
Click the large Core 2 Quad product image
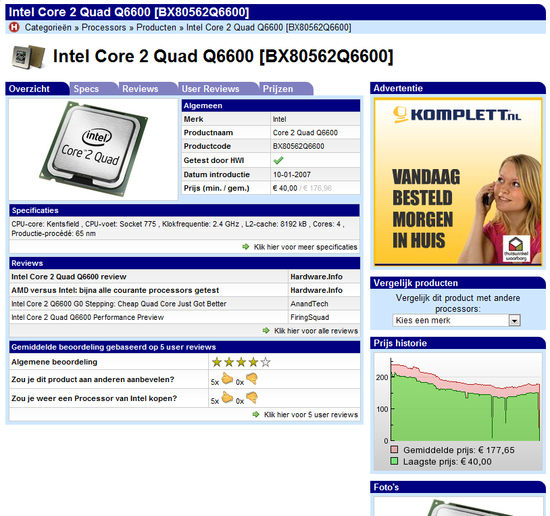[93, 149]
